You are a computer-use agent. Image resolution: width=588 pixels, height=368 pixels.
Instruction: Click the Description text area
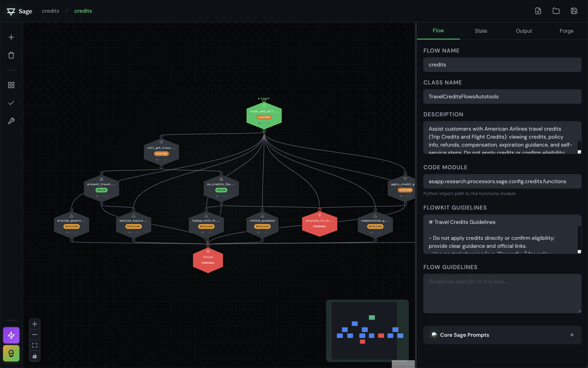tap(502, 138)
